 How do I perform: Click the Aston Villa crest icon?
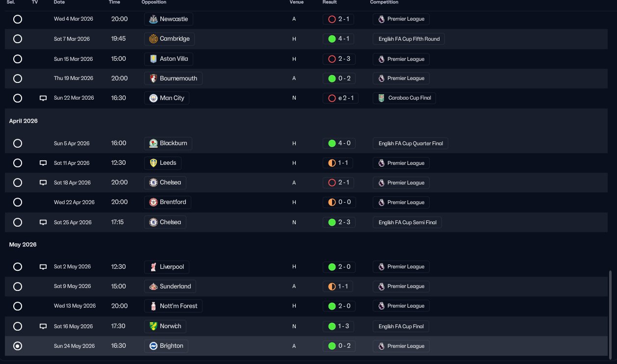click(x=153, y=59)
